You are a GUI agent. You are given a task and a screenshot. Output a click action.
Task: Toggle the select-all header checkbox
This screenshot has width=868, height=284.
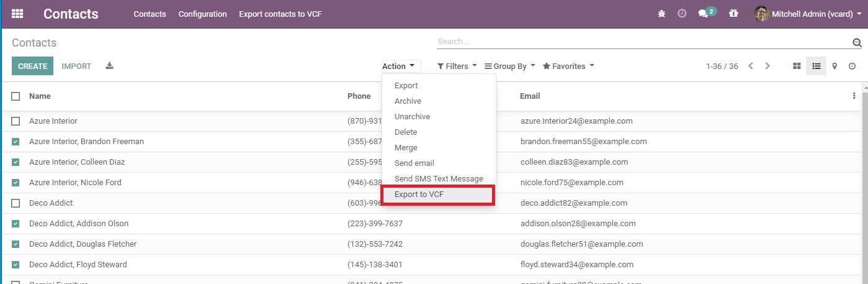[16, 96]
